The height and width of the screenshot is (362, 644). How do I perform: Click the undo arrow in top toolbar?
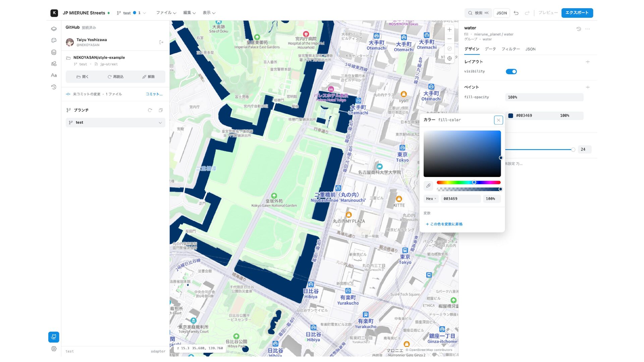[x=516, y=13]
